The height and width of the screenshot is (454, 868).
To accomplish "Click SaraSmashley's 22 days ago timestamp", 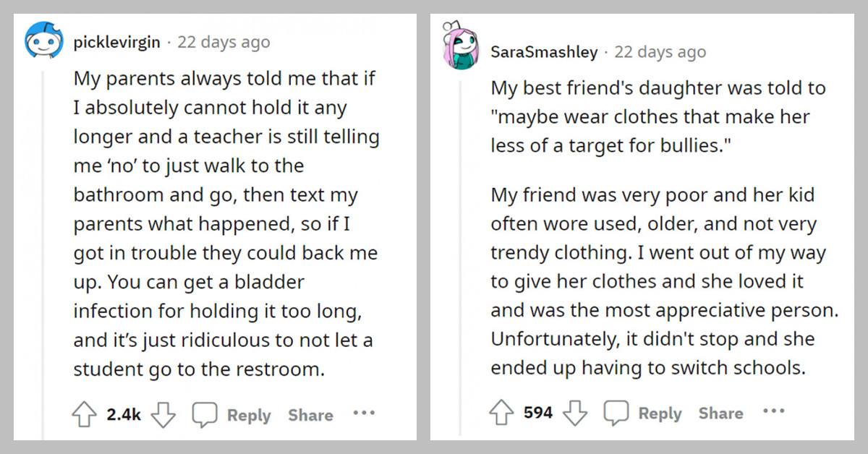I will click(660, 52).
